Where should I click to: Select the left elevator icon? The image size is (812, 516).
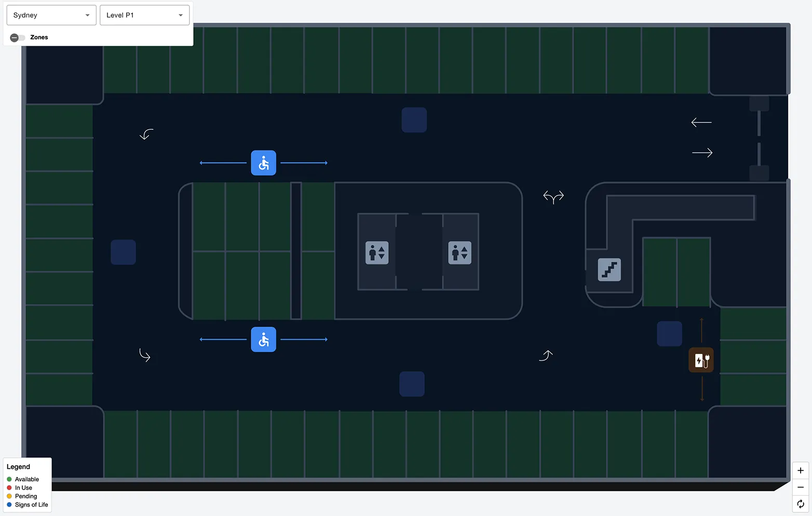tap(377, 253)
